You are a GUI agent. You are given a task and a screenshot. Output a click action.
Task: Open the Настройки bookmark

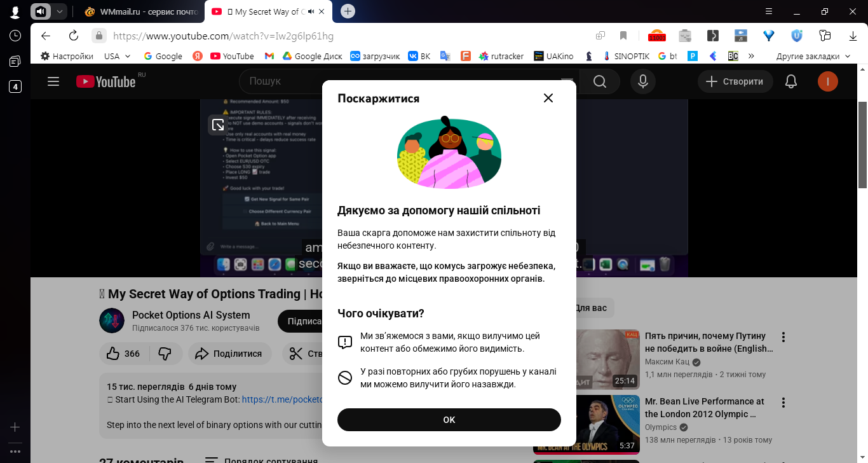pyautogui.click(x=67, y=56)
